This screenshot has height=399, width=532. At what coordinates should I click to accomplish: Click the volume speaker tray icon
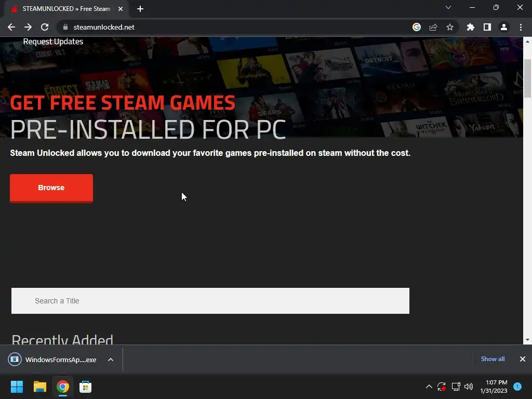click(469, 387)
